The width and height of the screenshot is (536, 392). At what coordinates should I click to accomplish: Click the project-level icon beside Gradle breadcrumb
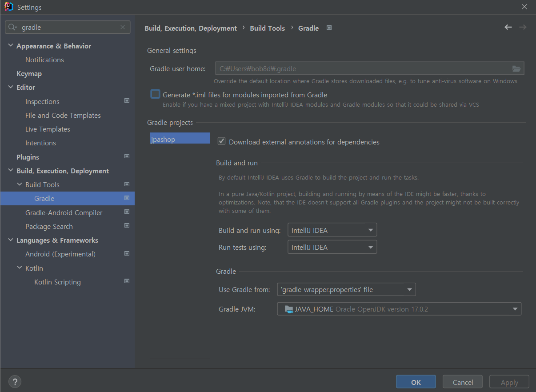pyautogui.click(x=329, y=28)
